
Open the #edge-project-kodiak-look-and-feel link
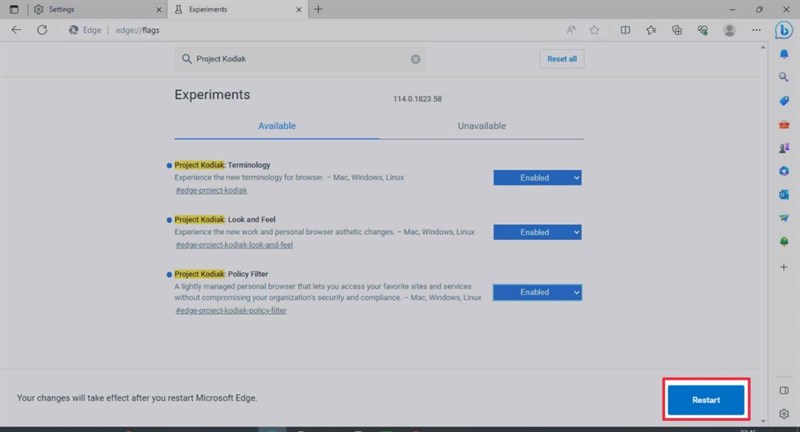[x=234, y=245]
